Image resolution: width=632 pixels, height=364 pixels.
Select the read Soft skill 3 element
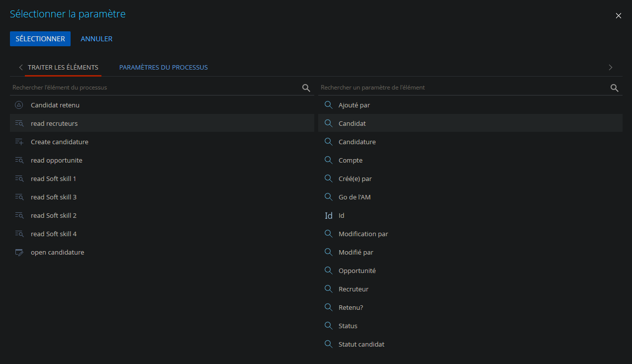[x=54, y=196]
